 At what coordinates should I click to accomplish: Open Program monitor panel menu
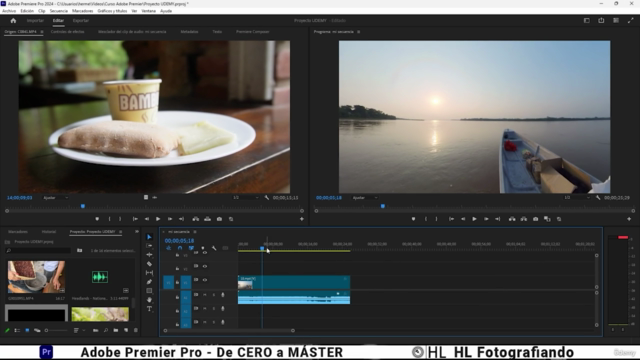pos(358,32)
